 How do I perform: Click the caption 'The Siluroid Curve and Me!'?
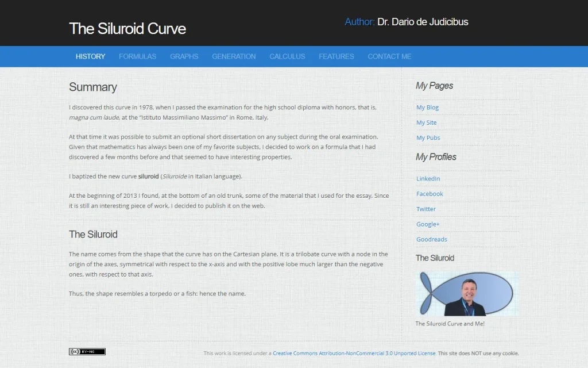pyautogui.click(x=450, y=324)
